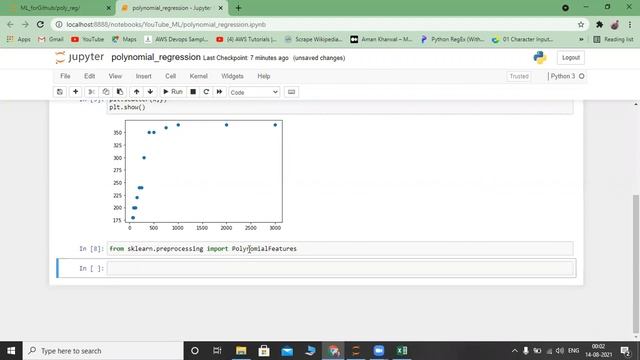Screen dimensions: 640x360
Task: Open the Maps bookmark
Action: click(x=124, y=39)
